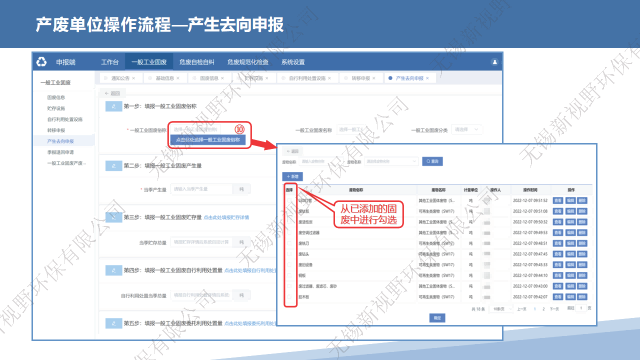
Task: Click the recycle logo in the header
Action: 42,62
